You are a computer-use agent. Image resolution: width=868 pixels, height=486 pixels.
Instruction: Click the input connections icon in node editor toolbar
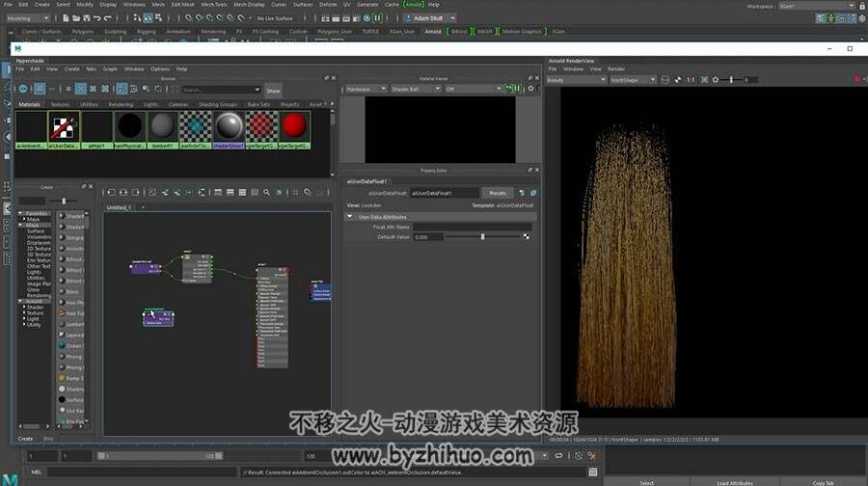pyautogui.click(x=165, y=193)
